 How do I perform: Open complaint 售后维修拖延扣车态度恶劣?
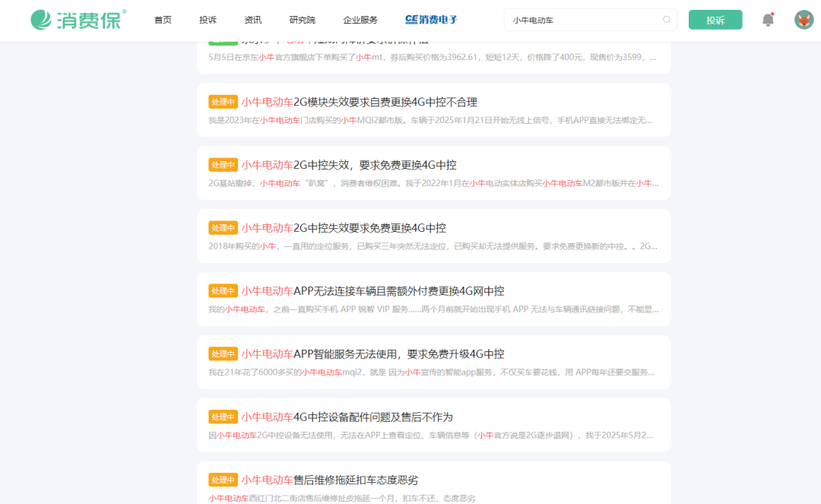click(x=329, y=480)
